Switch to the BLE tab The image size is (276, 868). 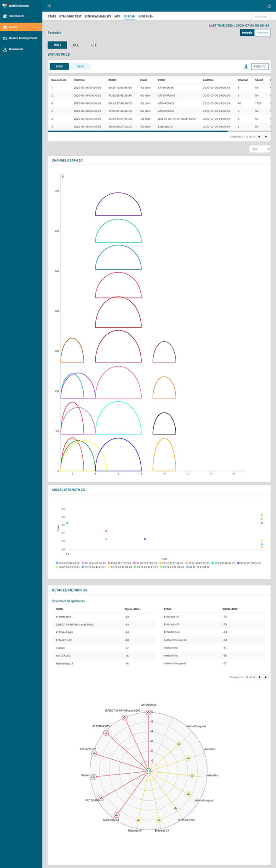(x=76, y=45)
